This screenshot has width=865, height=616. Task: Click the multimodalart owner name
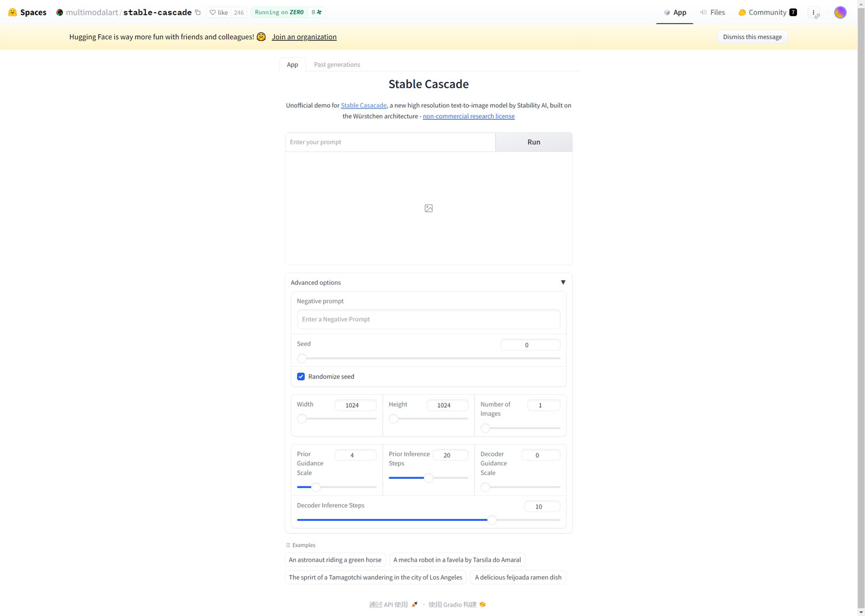click(x=92, y=12)
